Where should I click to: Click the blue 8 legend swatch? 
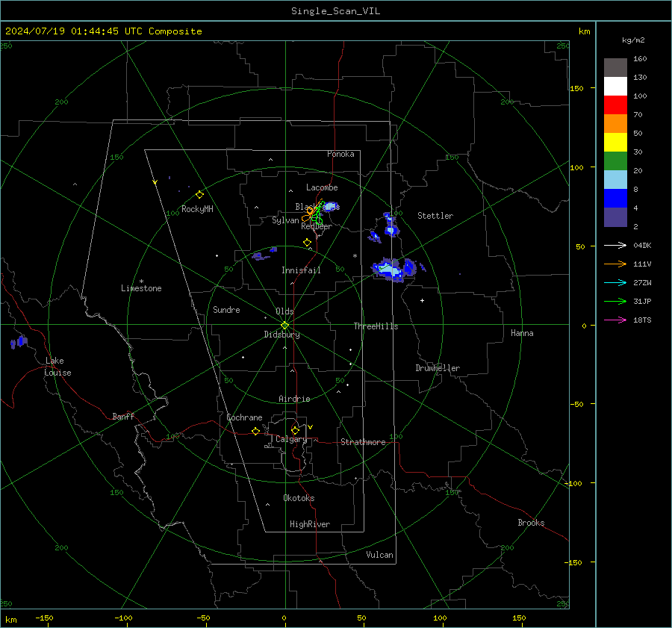(x=615, y=198)
